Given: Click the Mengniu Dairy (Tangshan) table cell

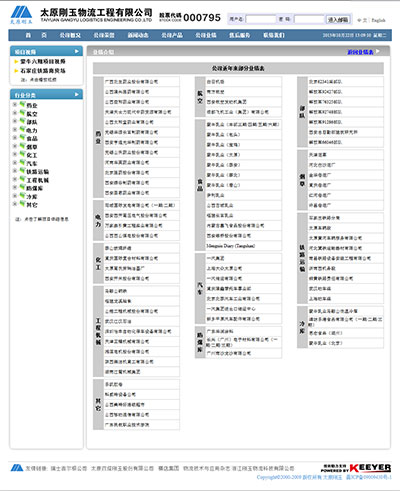Looking at the screenshot, I should [x=243, y=246].
